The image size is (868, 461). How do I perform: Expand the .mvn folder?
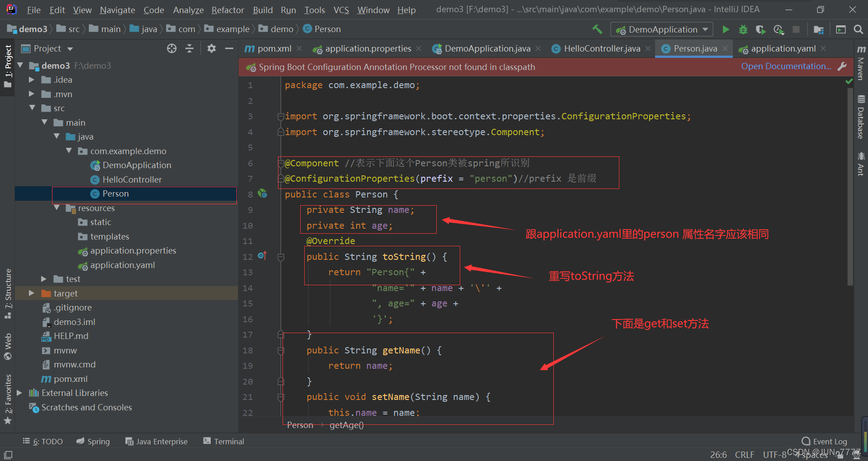point(32,94)
